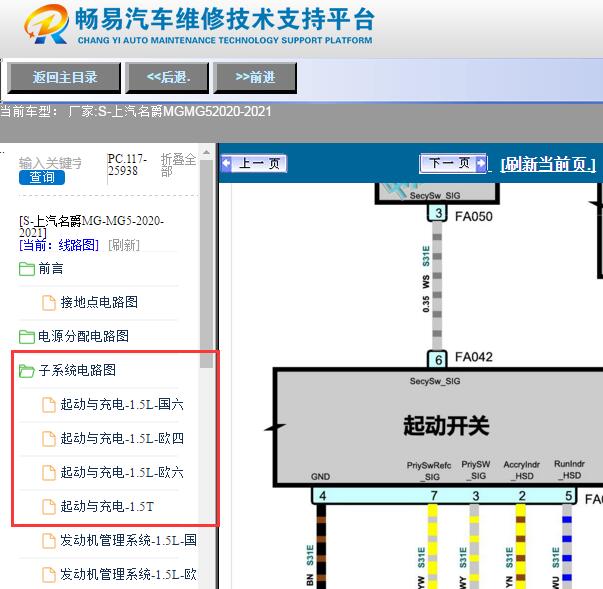Click left arrow icon on 上一页

227,163
